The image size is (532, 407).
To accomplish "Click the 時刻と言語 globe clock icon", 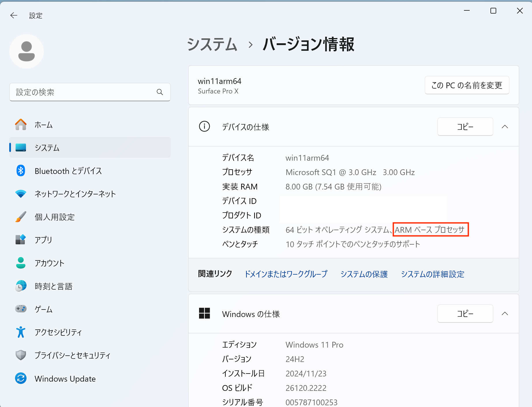I will (21, 286).
